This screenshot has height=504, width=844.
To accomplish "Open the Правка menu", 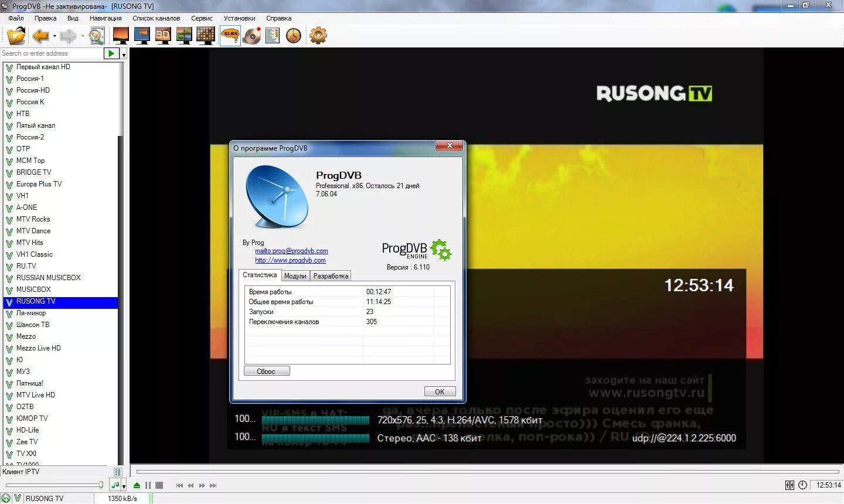I will pos(45,18).
